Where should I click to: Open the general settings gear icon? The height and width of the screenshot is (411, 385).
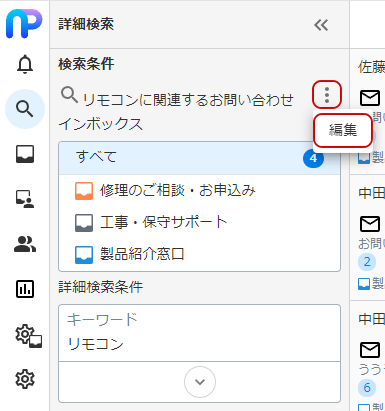click(25, 379)
